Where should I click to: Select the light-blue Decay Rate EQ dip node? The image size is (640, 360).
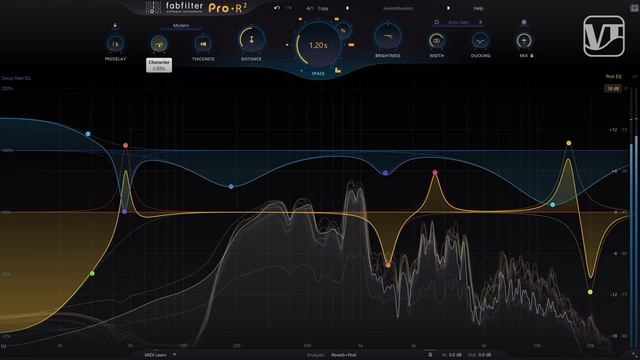231,187
